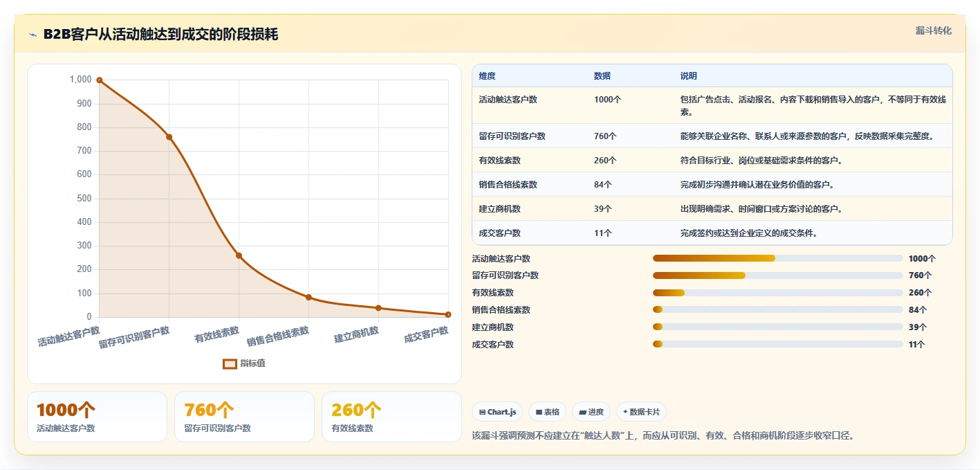Click the B2B客户从活动触达到成交的阶段损耗 title
980x470 pixels.
160,35
